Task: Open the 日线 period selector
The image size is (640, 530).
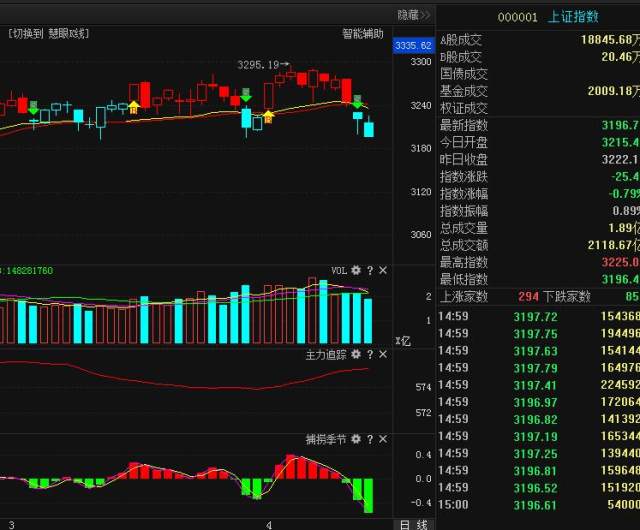Action: click(413, 524)
